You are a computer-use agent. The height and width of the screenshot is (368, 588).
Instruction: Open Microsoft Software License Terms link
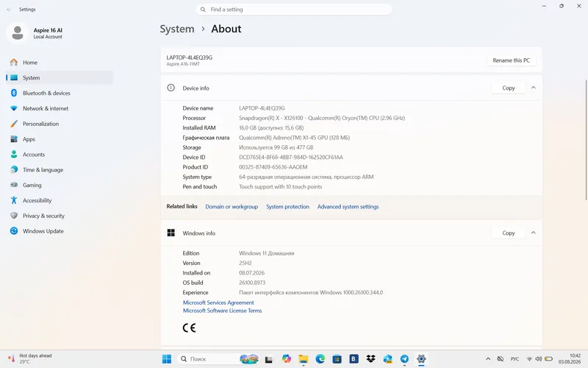click(223, 311)
